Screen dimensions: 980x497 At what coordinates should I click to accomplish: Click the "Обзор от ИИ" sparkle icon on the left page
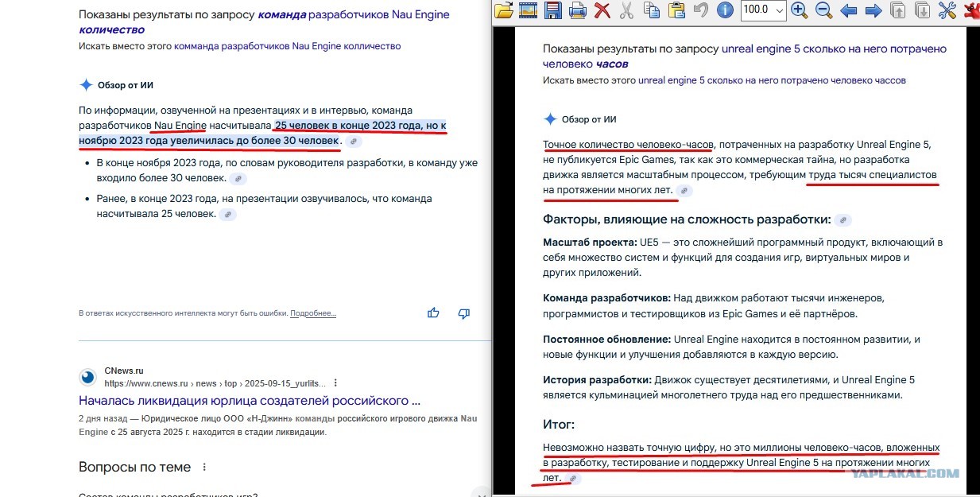(x=86, y=85)
